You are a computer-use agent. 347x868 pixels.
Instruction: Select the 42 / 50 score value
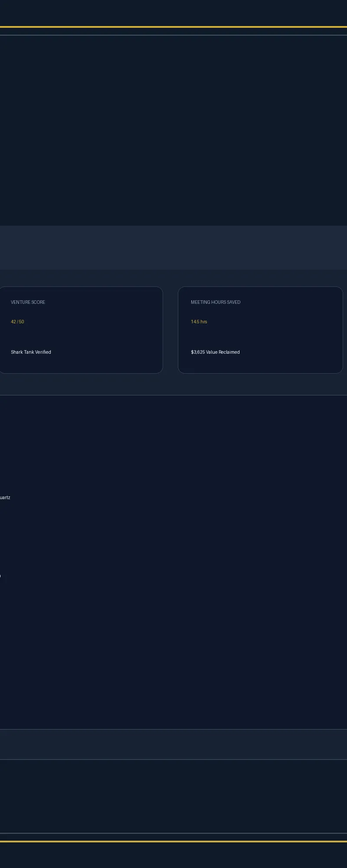(x=17, y=322)
